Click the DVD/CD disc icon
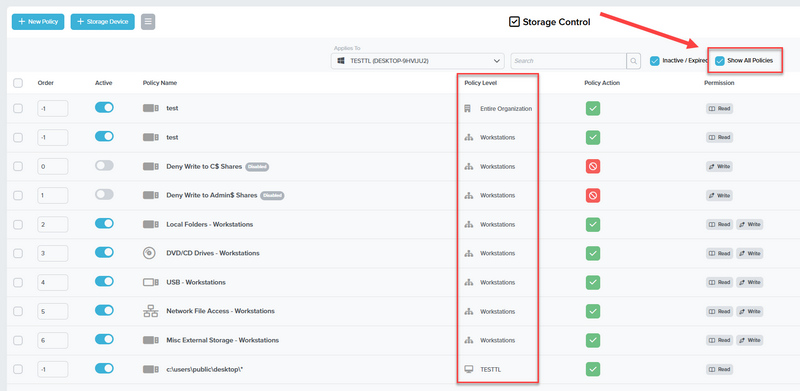The width and height of the screenshot is (800, 391). [x=149, y=253]
